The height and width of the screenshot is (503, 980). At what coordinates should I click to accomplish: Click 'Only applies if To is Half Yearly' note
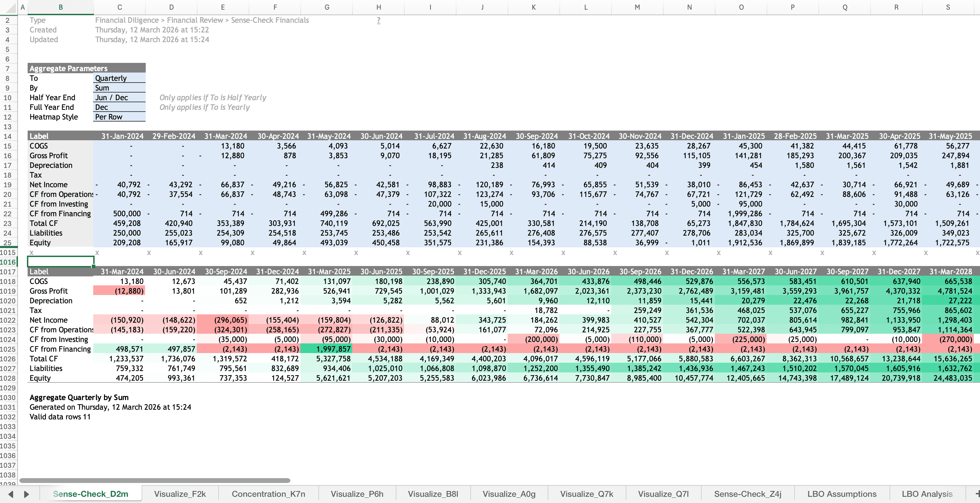click(x=213, y=97)
